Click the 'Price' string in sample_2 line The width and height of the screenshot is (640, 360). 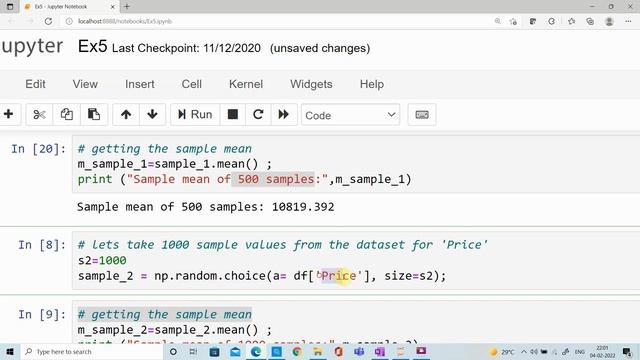click(339, 276)
